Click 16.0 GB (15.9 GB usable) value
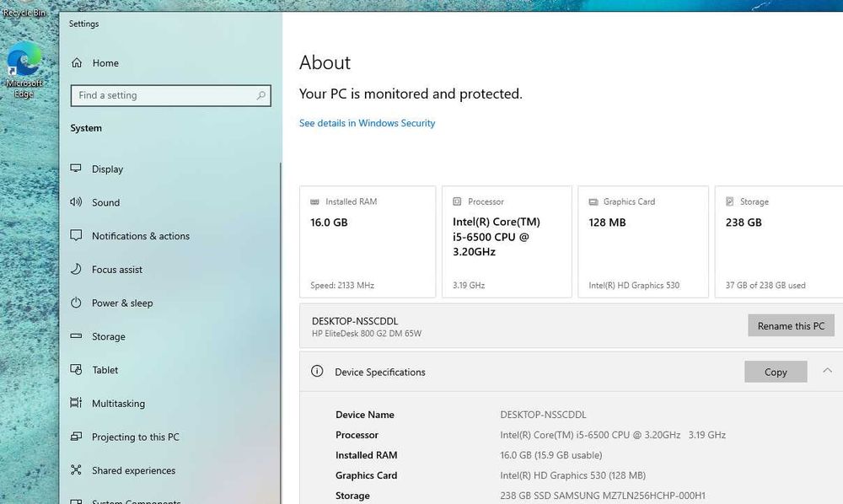This screenshot has height=504, width=843. pyautogui.click(x=551, y=455)
